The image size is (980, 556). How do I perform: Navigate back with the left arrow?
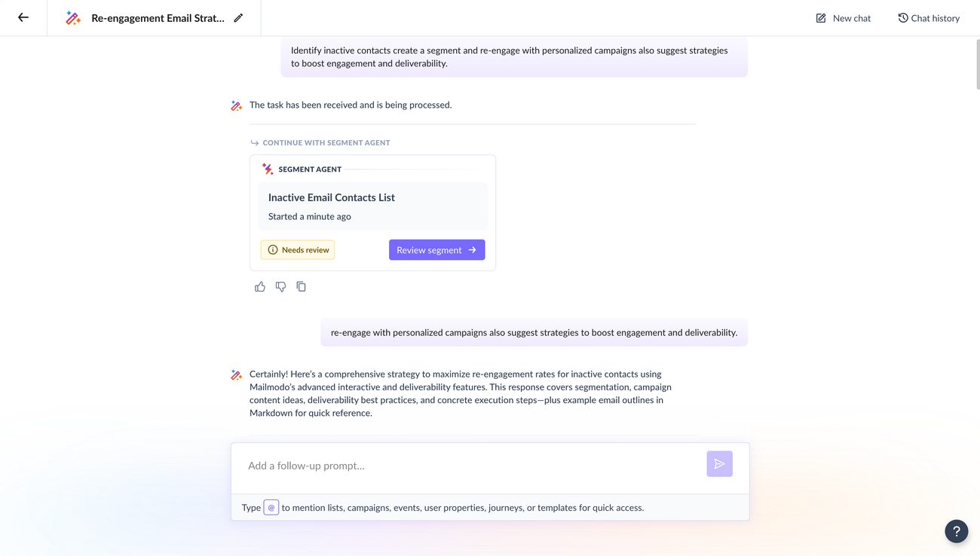pos(21,17)
